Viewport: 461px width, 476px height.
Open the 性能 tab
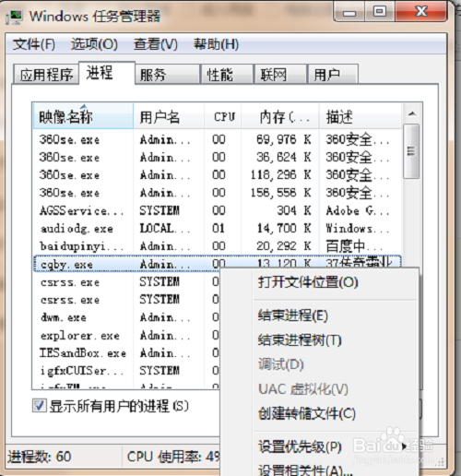227,75
